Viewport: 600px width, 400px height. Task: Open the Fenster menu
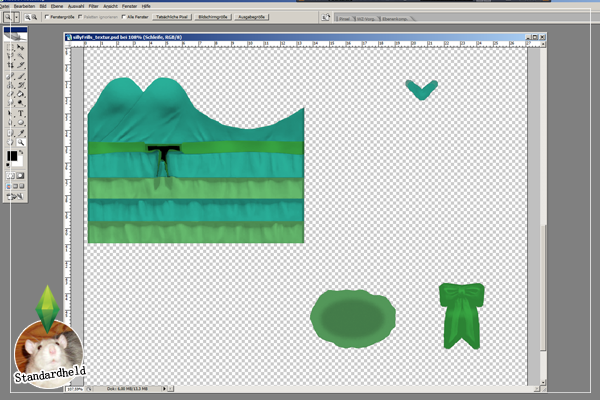(x=129, y=6)
